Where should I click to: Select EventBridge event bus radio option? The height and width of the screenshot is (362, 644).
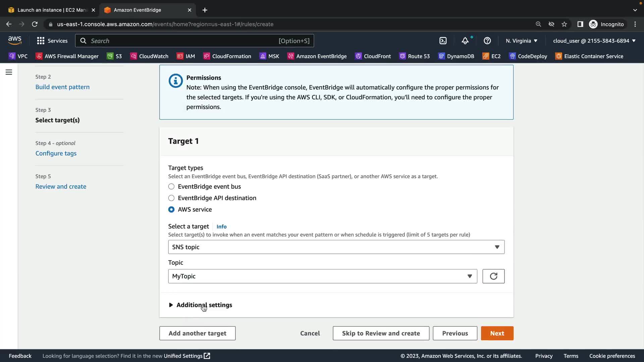click(171, 187)
